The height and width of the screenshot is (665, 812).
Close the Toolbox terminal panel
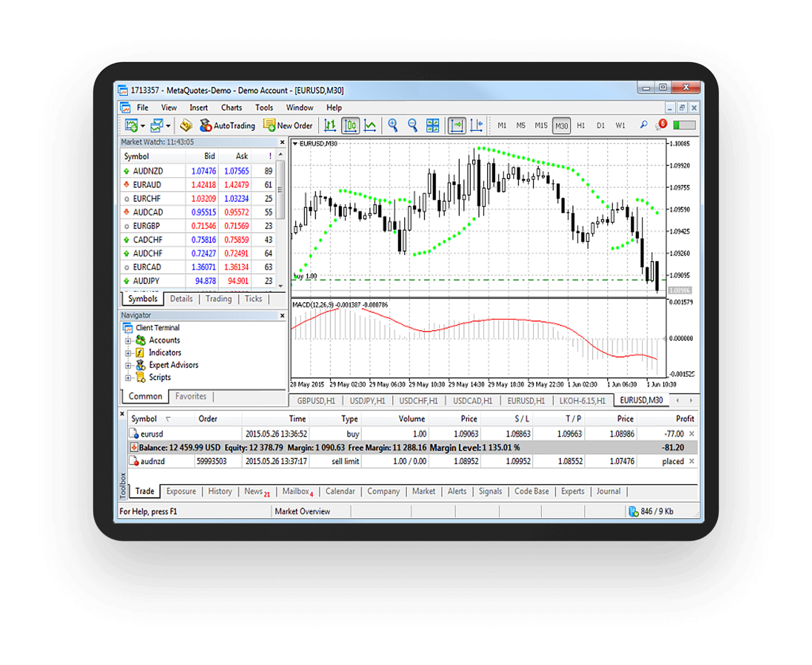122,414
